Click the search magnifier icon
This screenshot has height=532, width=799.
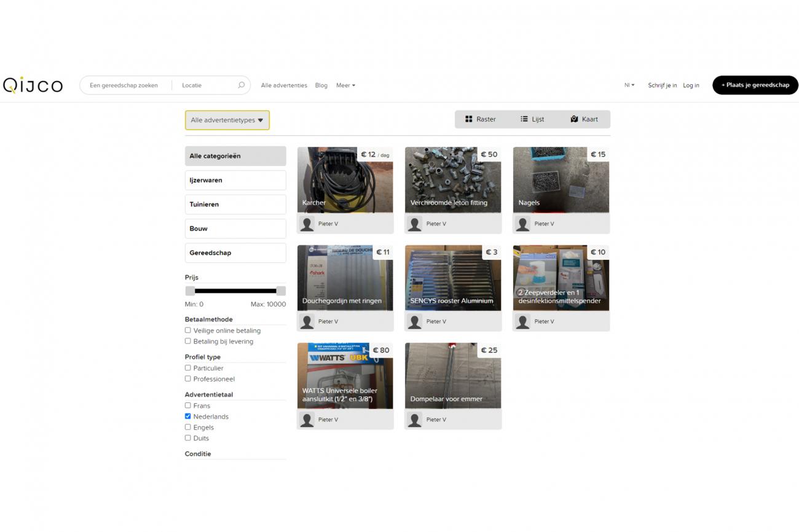click(241, 85)
